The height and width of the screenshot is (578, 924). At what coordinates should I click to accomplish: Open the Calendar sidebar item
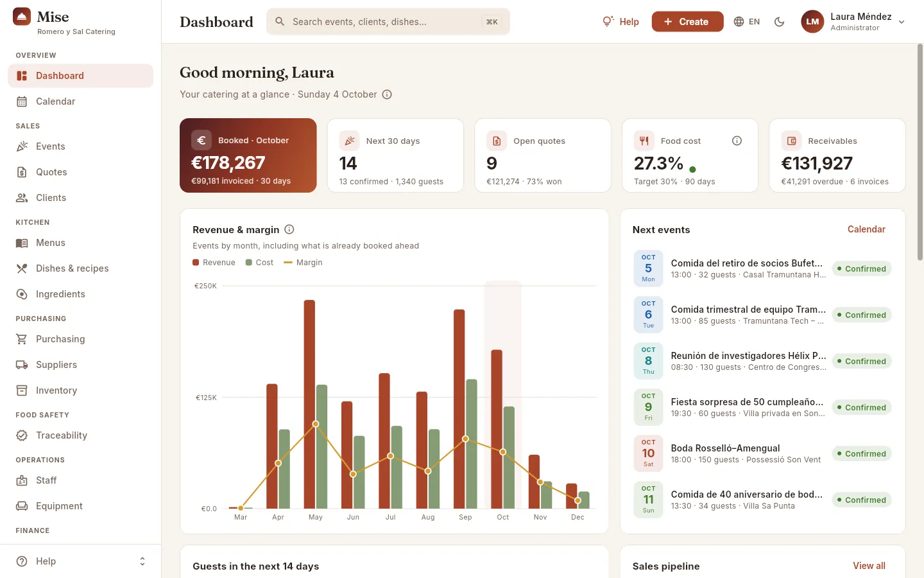pos(80,101)
